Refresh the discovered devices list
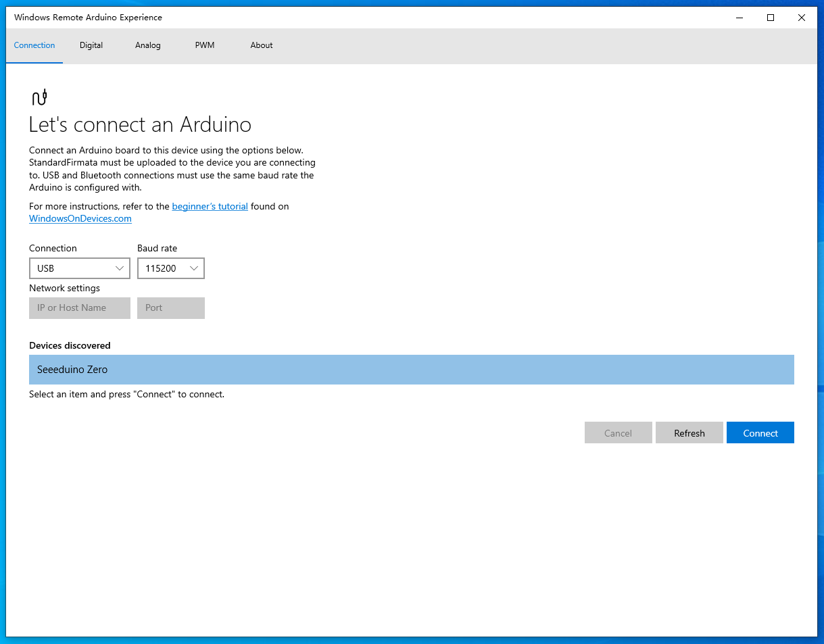The image size is (824, 644). tap(689, 432)
